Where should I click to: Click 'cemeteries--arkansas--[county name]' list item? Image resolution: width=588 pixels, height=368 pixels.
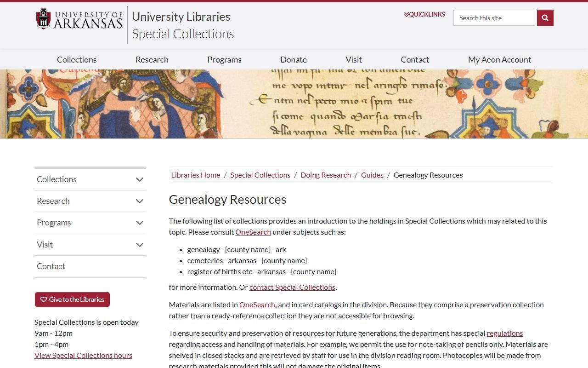pos(247,260)
